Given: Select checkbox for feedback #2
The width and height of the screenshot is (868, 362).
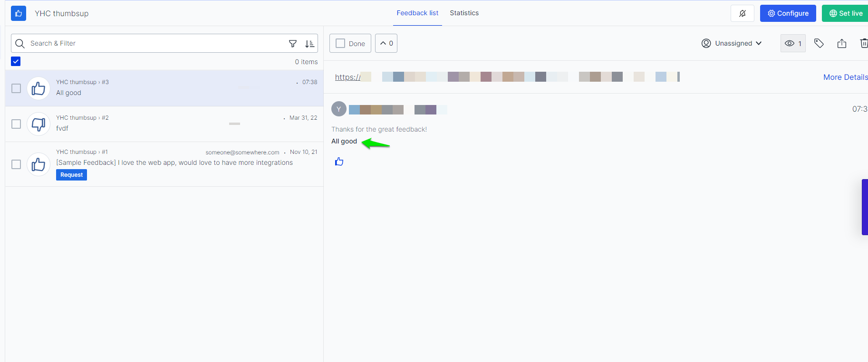Looking at the screenshot, I should [16, 124].
